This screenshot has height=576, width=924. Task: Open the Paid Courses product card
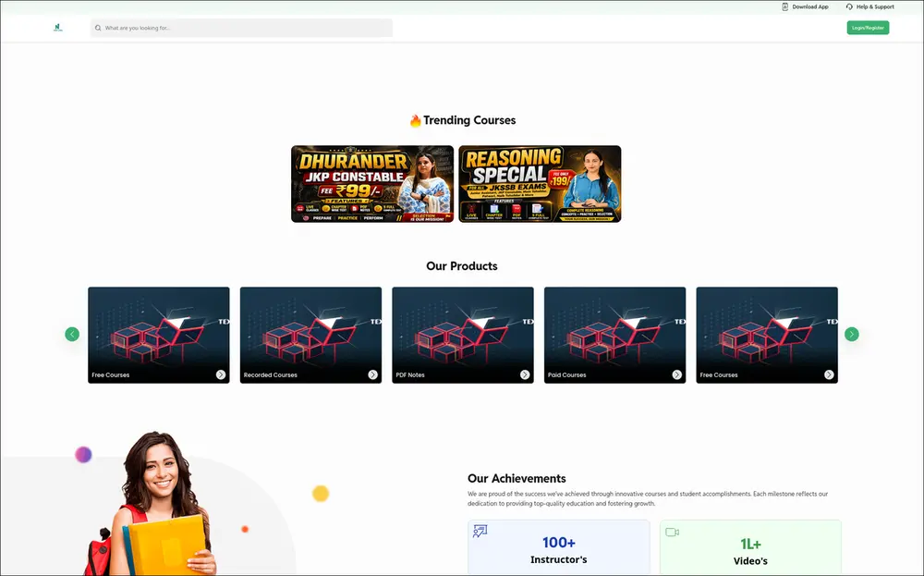(x=614, y=335)
